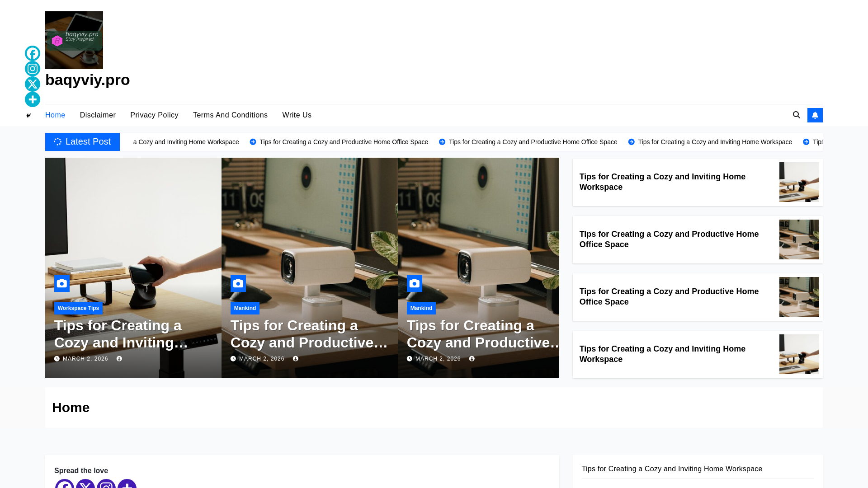
Task: Open the X (Twitter) icon in floating sidebar
Action: [x=33, y=84]
